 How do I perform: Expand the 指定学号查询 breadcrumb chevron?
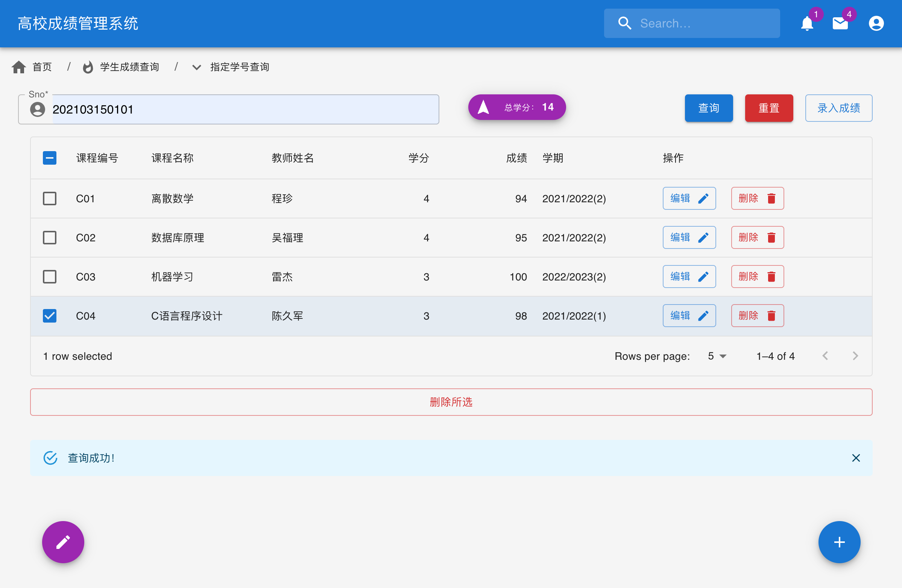pos(196,67)
